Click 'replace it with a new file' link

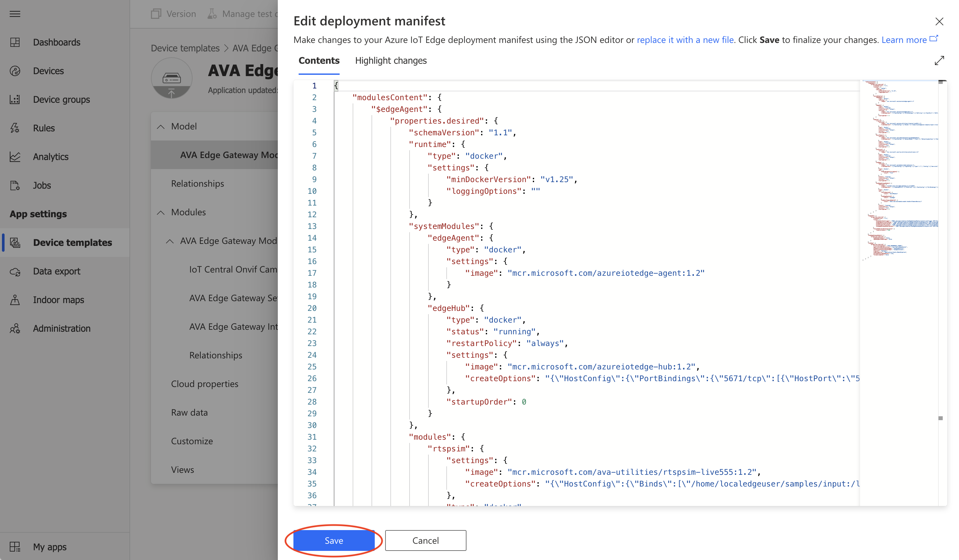tap(685, 40)
